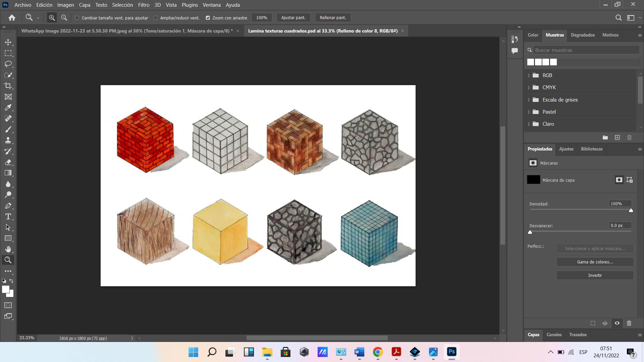644x362 pixels.
Task: Enable Cambiar tamaño vent. para ajustar checkbox
Action: click(x=77, y=18)
